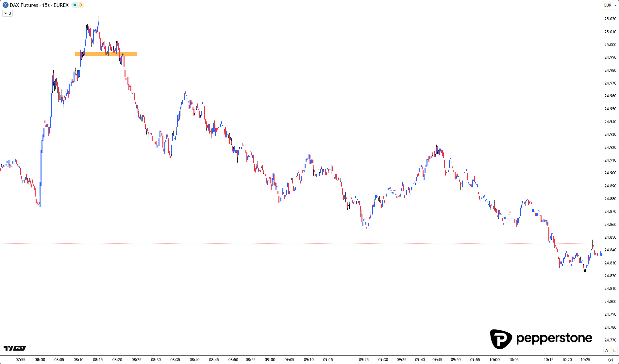Toggle logarithmic scale with L button
Viewport: 619px width, 364px height.
(x=614, y=350)
